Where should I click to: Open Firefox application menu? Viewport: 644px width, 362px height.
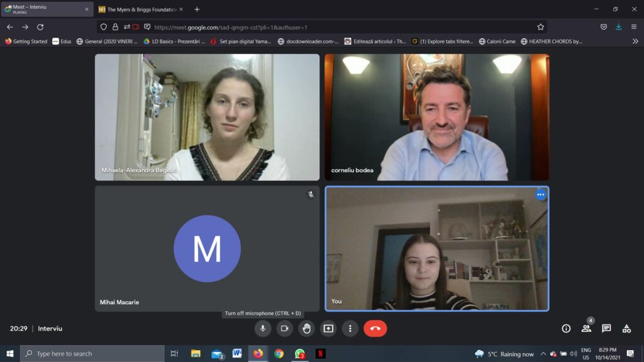point(634,27)
